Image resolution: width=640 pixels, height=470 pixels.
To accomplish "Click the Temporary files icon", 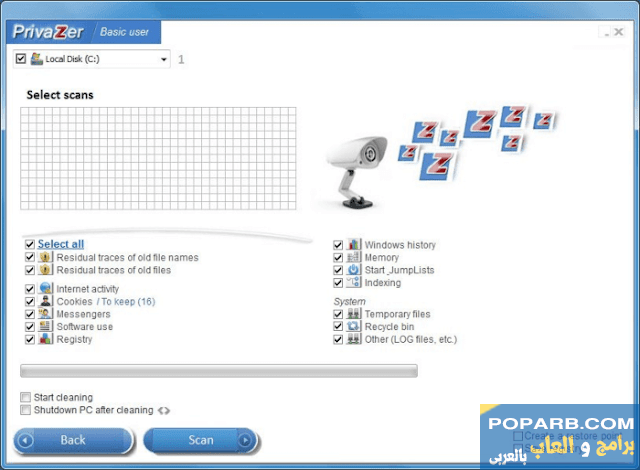I will (x=353, y=314).
